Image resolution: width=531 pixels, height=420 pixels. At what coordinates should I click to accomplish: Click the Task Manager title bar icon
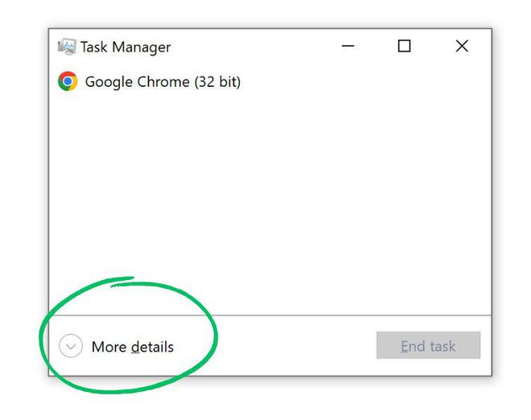[68, 47]
